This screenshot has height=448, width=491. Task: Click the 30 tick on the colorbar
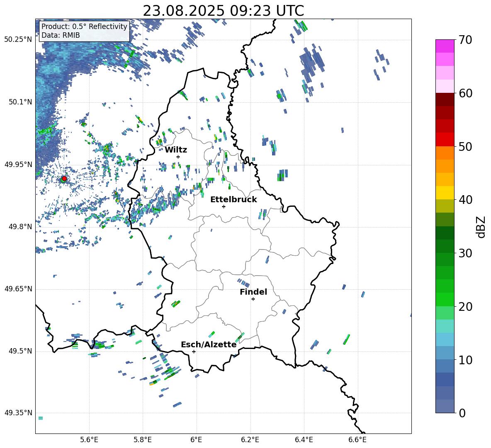click(465, 253)
